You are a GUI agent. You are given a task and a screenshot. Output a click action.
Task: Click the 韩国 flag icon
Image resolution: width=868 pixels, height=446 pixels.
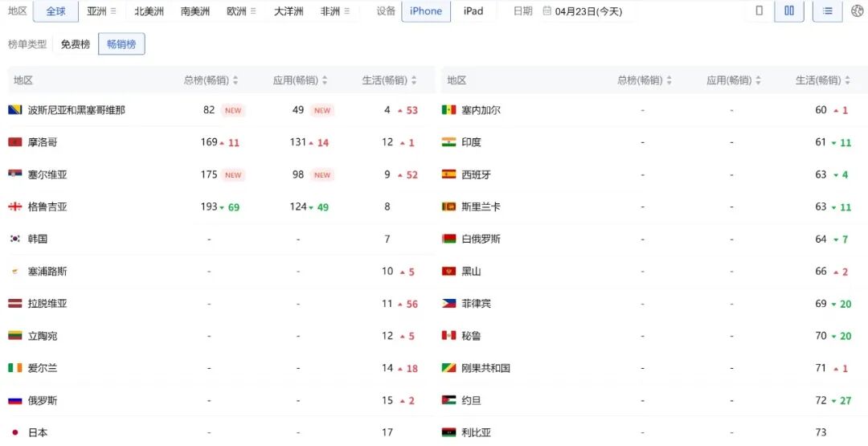click(x=15, y=239)
